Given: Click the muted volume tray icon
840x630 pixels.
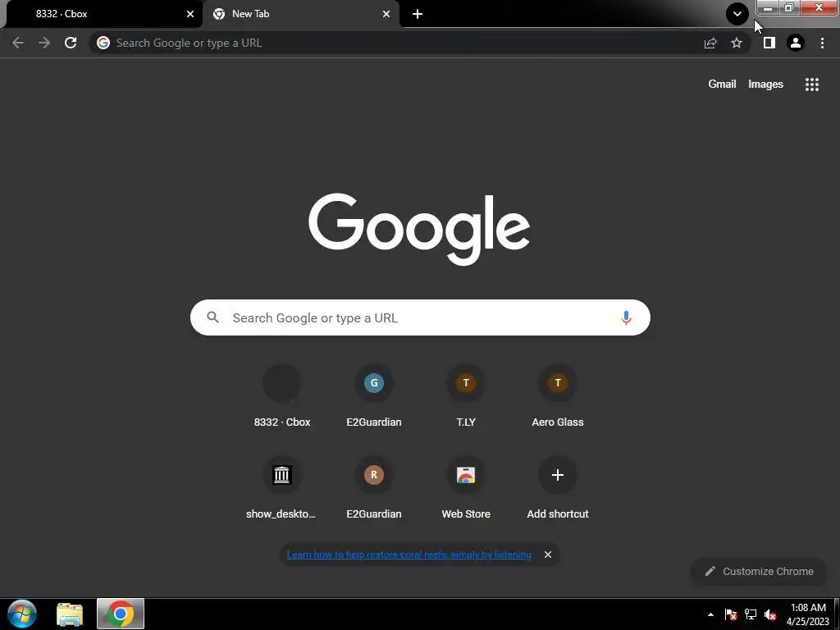Looking at the screenshot, I should click(770, 614).
